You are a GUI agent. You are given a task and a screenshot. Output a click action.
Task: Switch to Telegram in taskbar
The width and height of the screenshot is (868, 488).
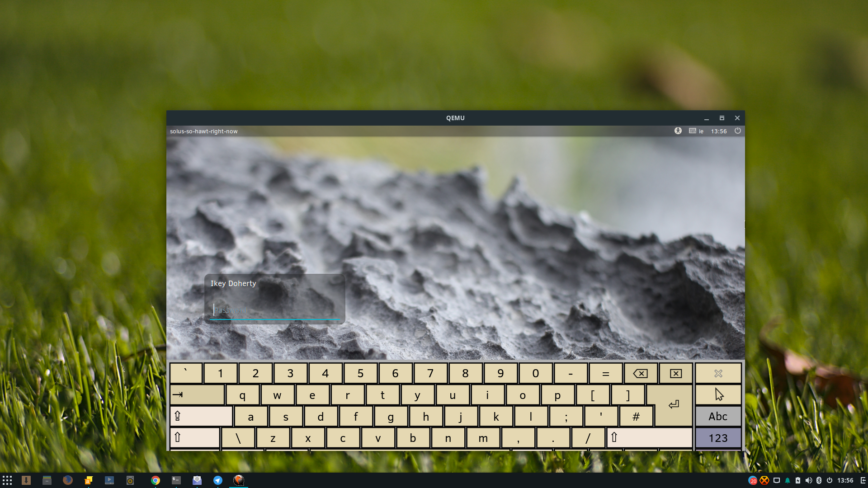218,480
